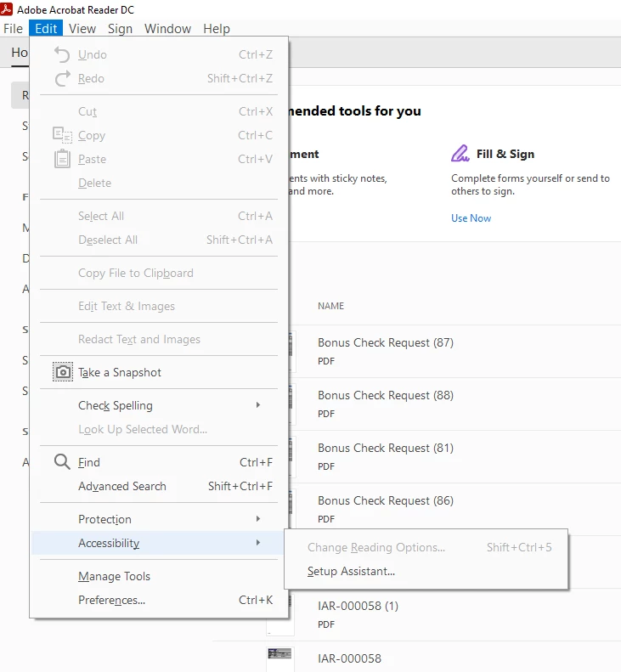
Task: Click the Fill & Sign heading
Action: [505, 154]
